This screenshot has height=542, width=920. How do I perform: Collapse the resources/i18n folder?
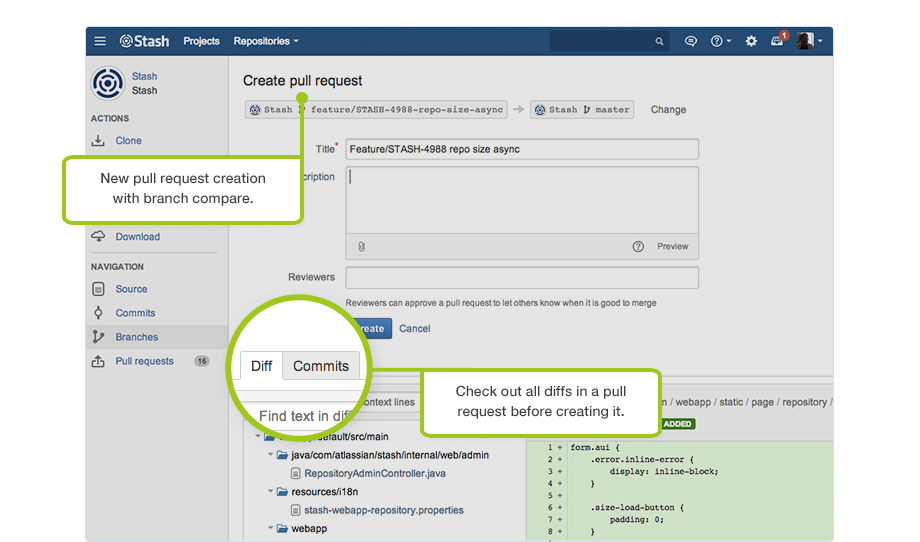(270, 492)
